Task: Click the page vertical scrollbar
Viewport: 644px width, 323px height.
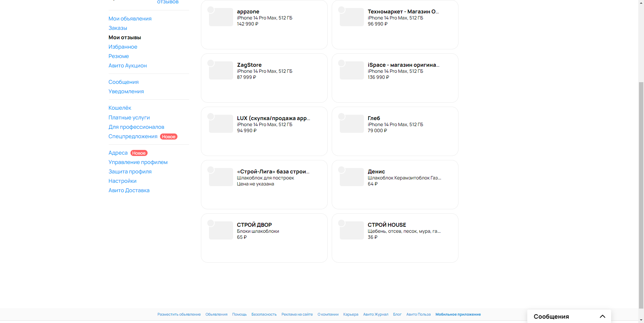Action: point(641,195)
